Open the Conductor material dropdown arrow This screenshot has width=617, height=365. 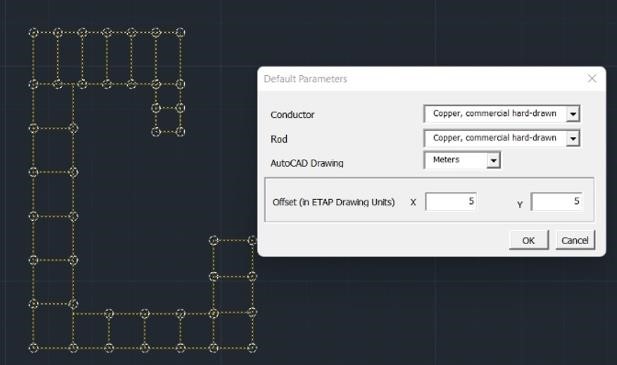573,114
